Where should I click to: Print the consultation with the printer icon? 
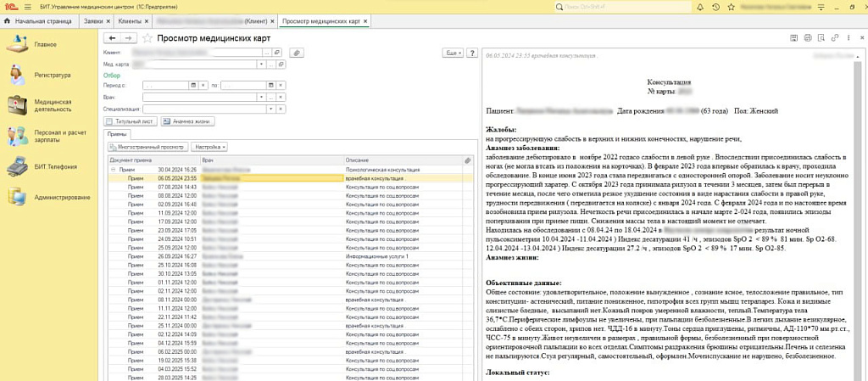[807, 37]
